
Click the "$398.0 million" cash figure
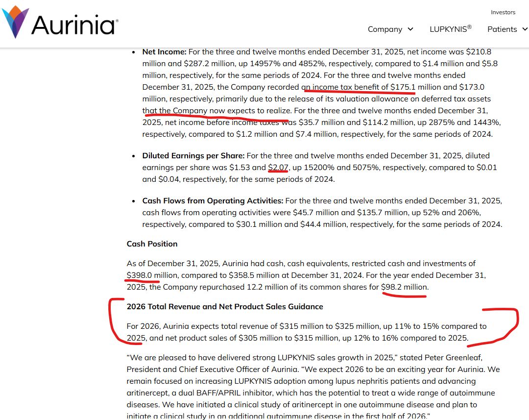(x=152, y=275)
